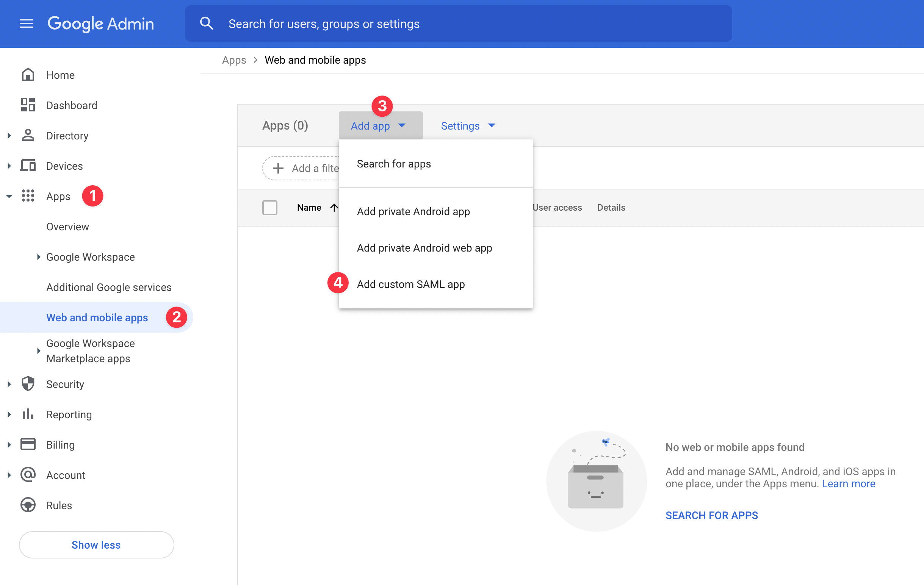Viewport: 924px width, 585px height.
Task: Click the Apps breadcrumb link
Action: (234, 60)
